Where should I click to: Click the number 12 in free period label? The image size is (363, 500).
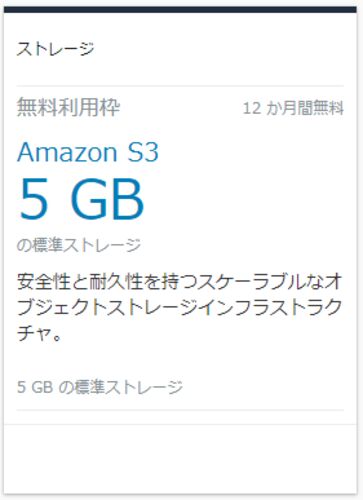point(252,108)
